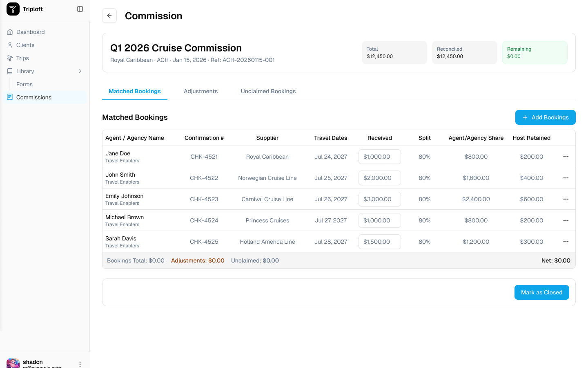
Task: Edit Jane Doe's received amount $1,000.00
Action: point(380,157)
